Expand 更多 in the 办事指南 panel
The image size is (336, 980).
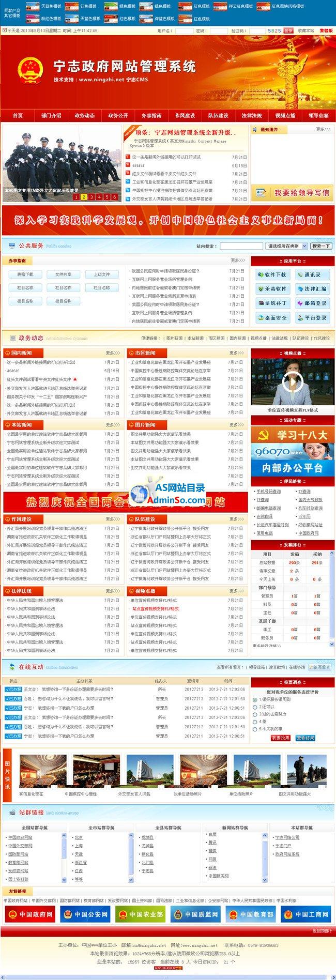(238, 261)
